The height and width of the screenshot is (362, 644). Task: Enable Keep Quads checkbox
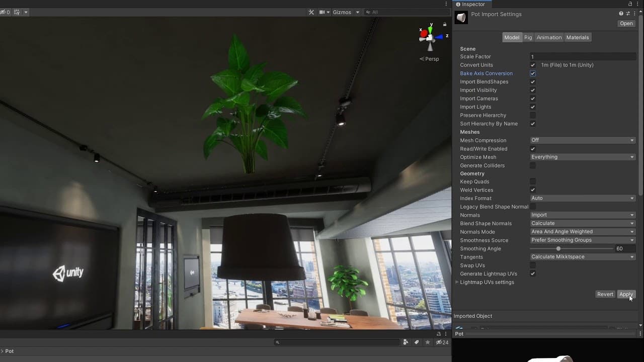tap(533, 182)
